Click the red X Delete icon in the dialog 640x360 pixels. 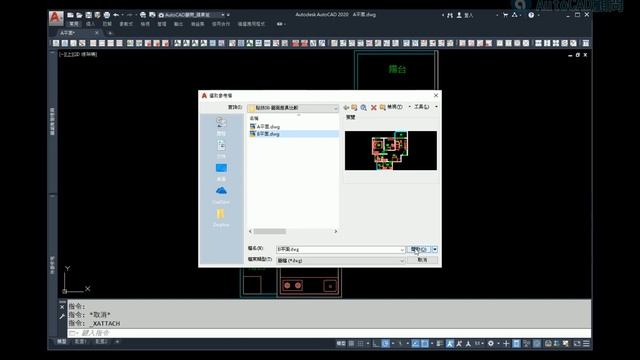373,107
